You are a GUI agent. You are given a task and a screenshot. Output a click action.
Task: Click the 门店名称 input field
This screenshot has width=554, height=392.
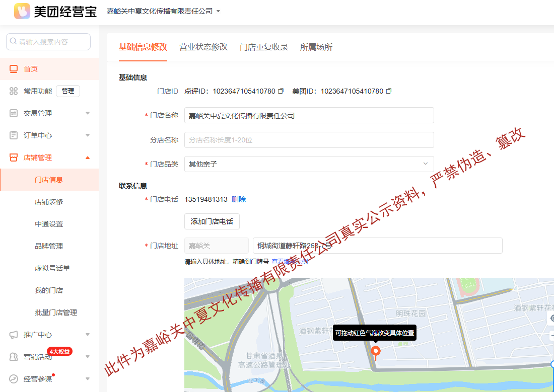309,115
